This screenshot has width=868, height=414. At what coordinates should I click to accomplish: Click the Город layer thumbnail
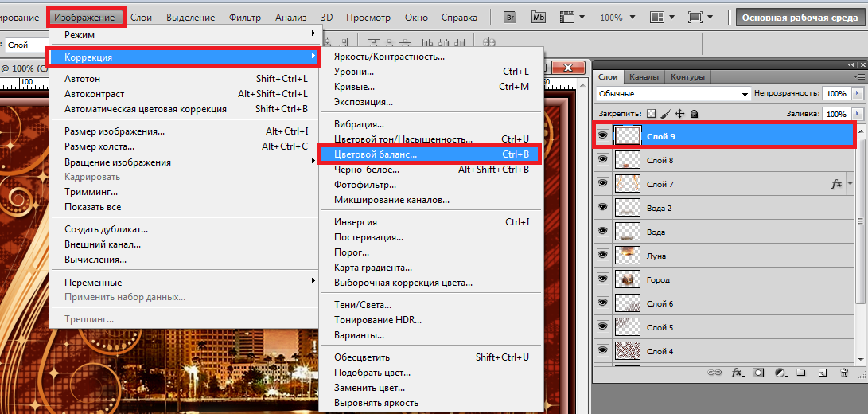point(628,279)
